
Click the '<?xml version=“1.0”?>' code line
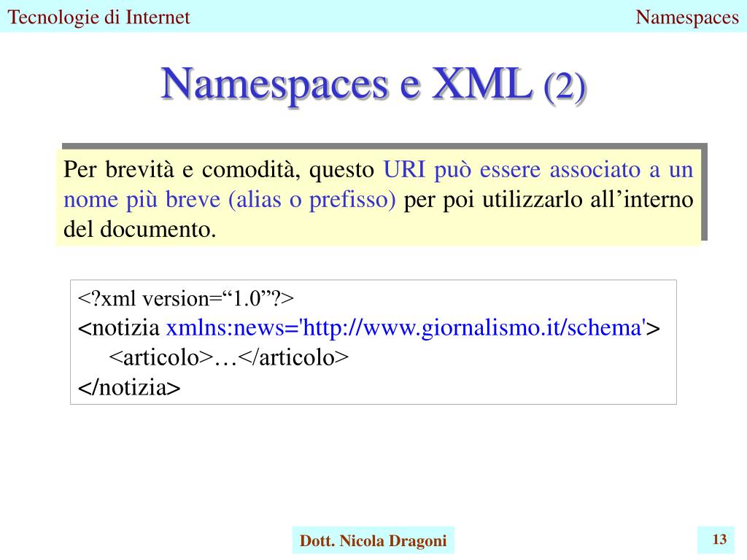[186, 298]
